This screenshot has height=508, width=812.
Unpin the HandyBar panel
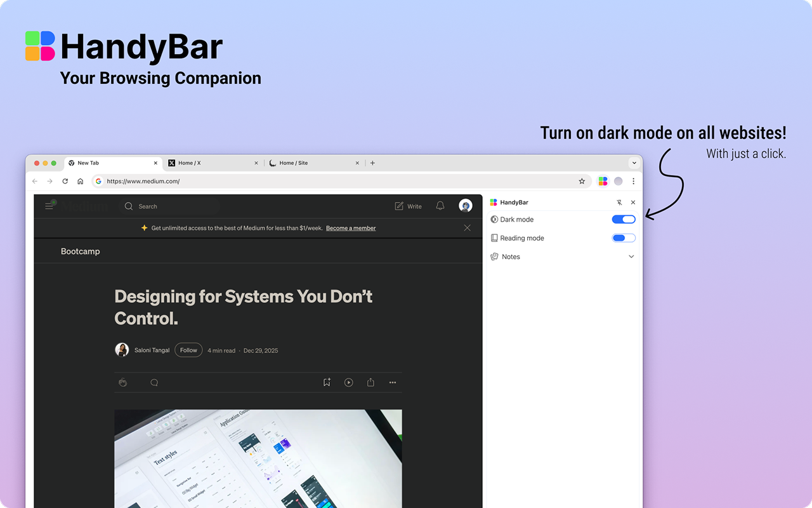pyautogui.click(x=619, y=202)
